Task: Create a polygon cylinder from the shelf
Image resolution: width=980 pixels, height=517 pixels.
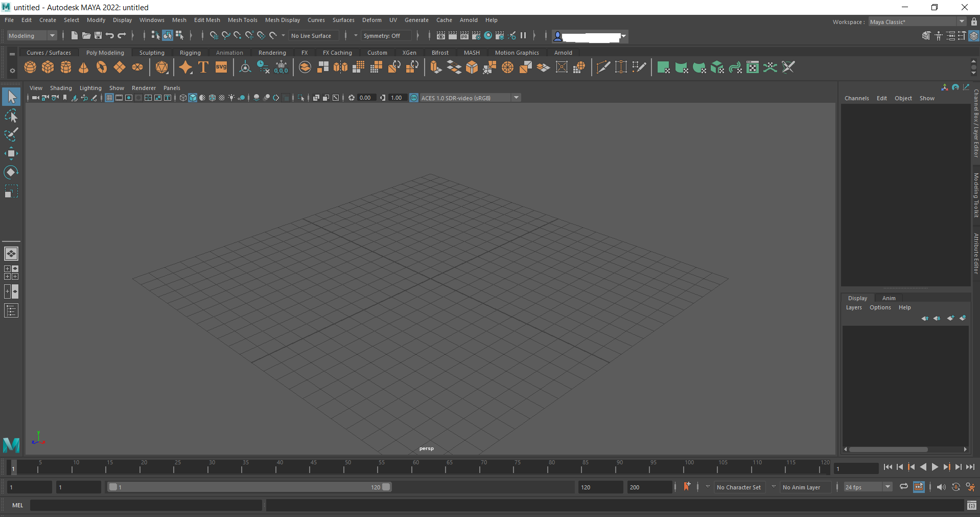Action: pos(66,67)
